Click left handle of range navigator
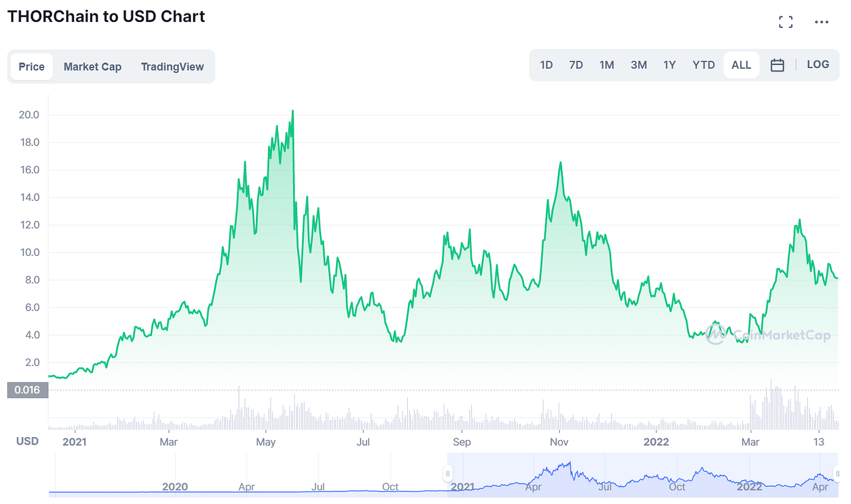This screenshot has height=504, width=851. point(447,474)
